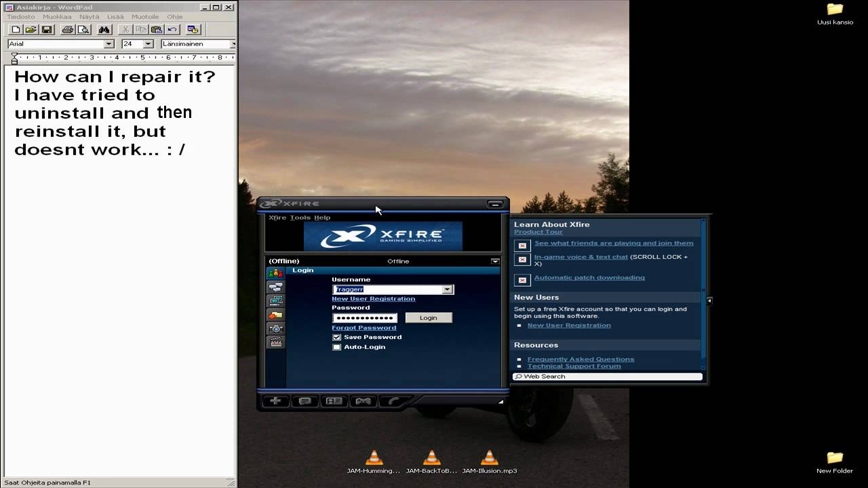
Task: Open the Technical Support Forum link
Action: [x=574, y=366]
